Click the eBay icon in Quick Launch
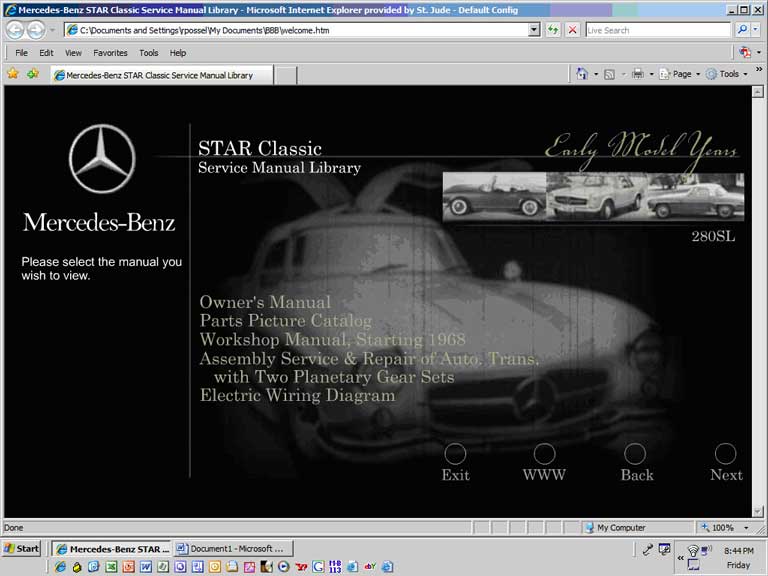Viewport: 768px width, 576px height. [370, 567]
